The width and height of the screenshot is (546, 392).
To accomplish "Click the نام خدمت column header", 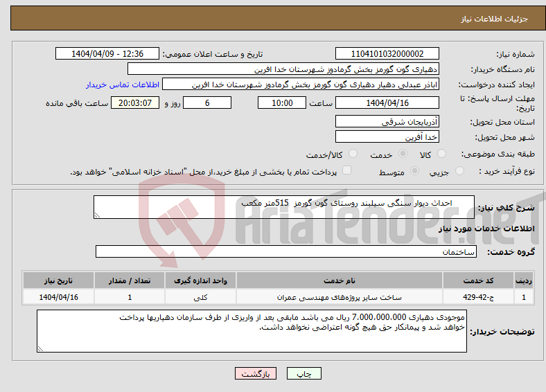I will [x=340, y=280].
